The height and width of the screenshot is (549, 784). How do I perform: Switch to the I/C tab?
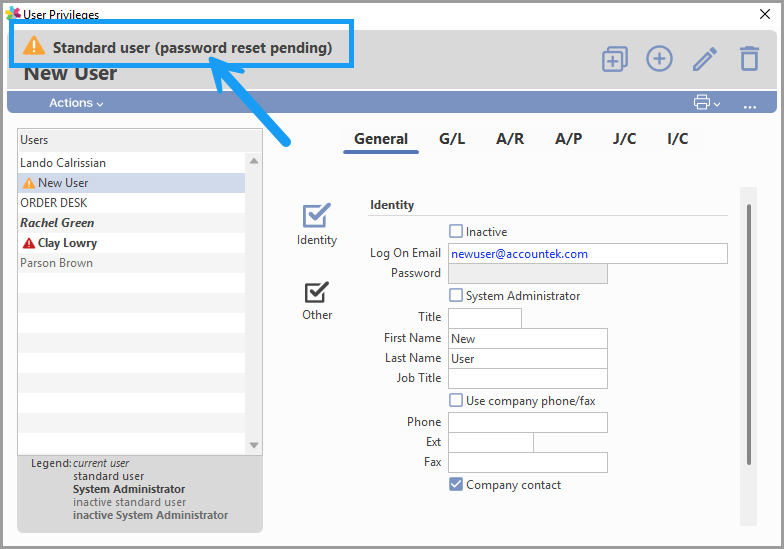coord(678,139)
